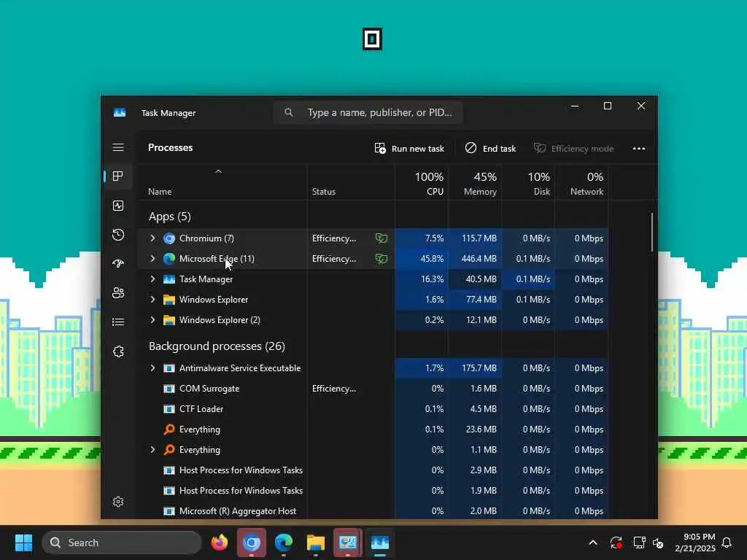Show hidden system tray icons
The image size is (747, 560).
point(593,542)
